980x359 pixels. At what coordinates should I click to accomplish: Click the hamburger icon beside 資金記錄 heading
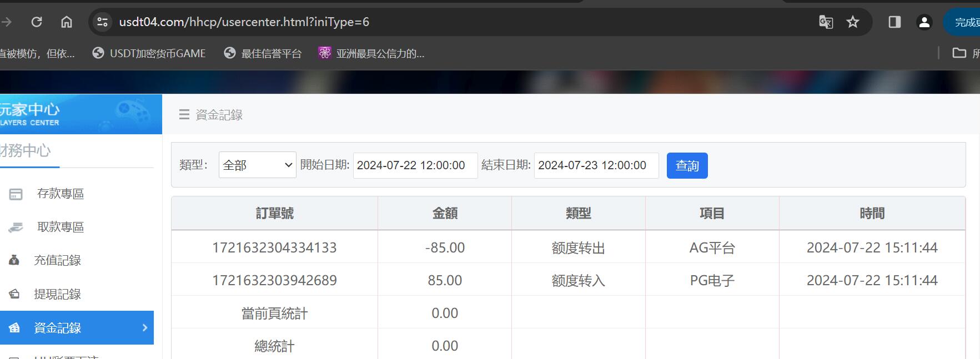click(x=184, y=115)
